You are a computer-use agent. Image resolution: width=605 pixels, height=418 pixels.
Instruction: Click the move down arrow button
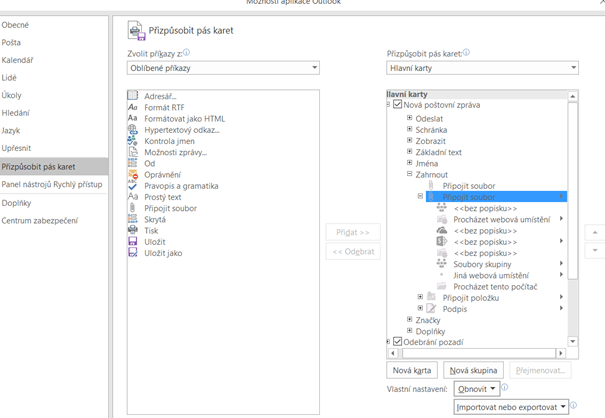coord(595,250)
